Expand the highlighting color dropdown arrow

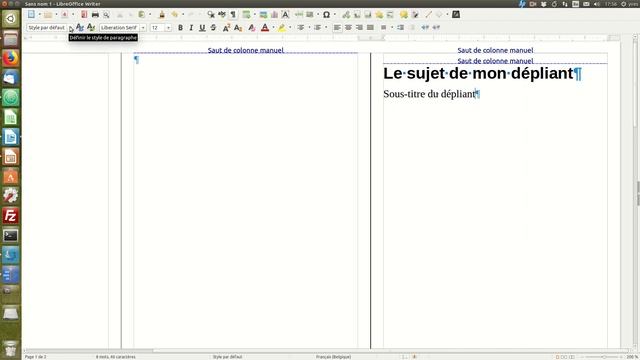[x=290, y=27]
